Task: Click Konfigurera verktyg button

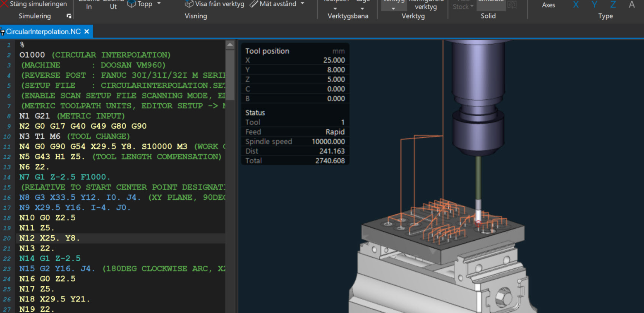Action: 426,5
